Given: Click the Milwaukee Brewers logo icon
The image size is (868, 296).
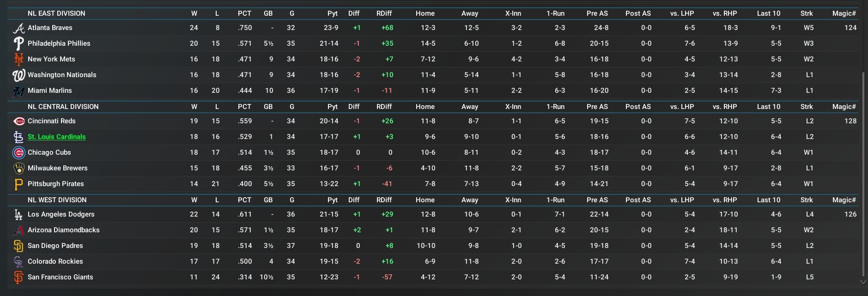Looking at the screenshot, I should [x=18, y=169].
